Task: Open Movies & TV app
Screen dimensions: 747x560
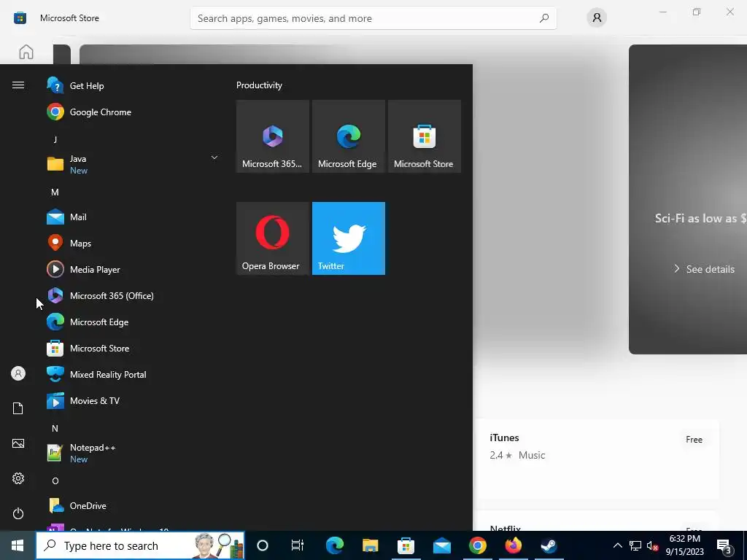Action: point(133,401)
